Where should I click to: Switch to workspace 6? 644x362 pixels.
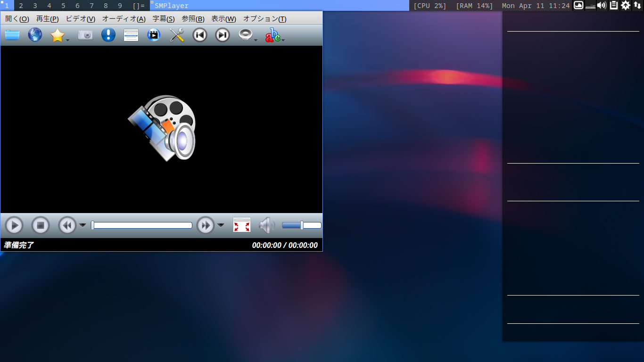click(x=78, y=6)
